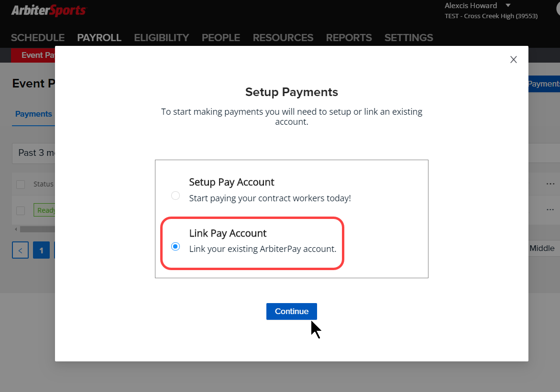The image size is (560, 392).
Task: Click the Status column header
Action: tap(43, 184)
